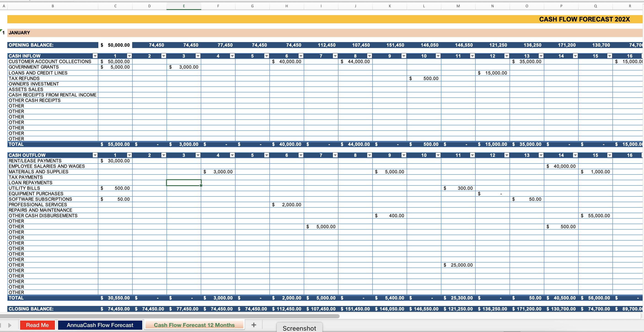Click the $44,000.00 customer collections cell
Viewport: 644px width, 332px height.
[355, 62]
